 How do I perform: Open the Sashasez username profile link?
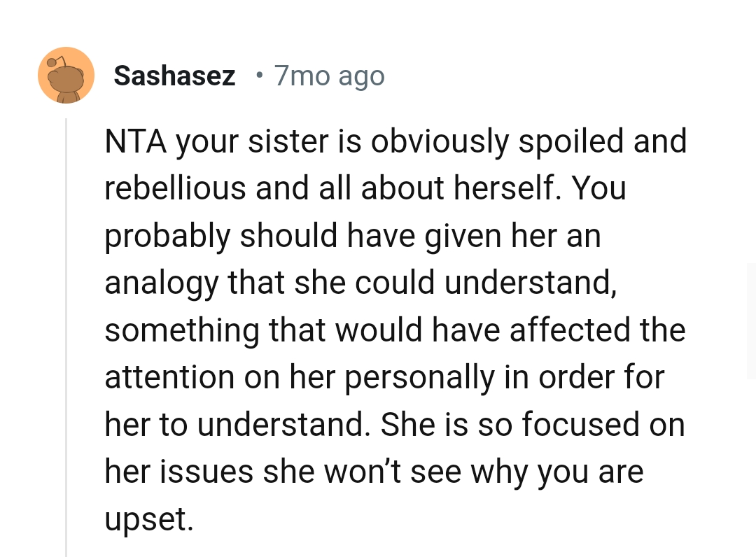point(174,76)
